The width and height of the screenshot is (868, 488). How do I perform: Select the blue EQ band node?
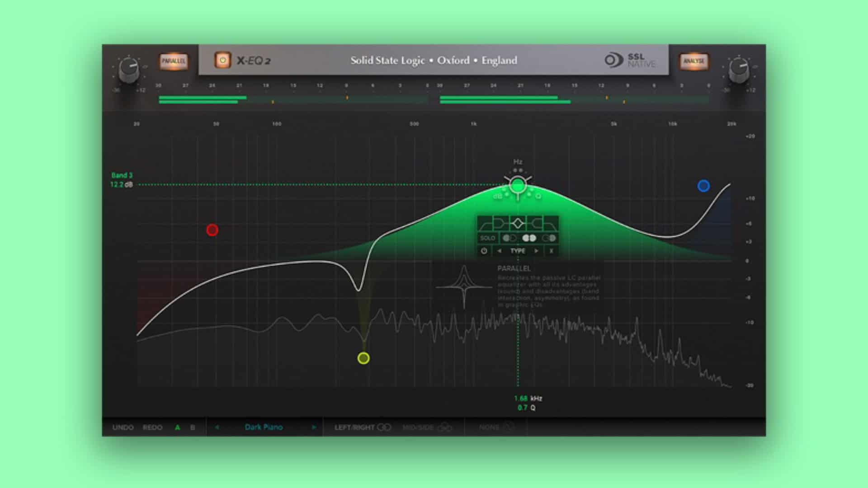point(703,186)
